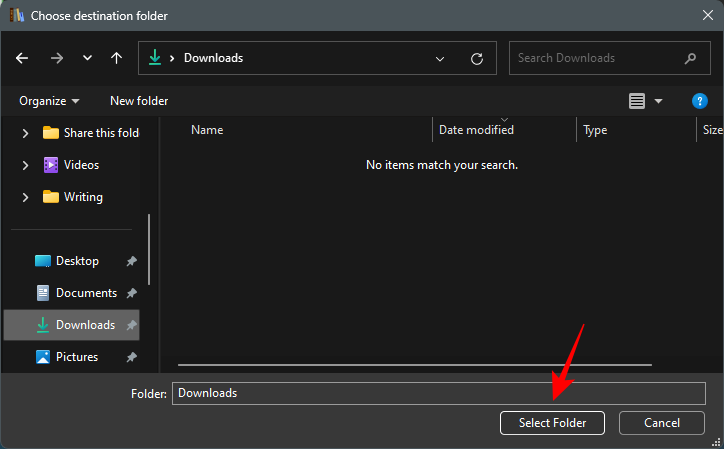Open the Organize menu

(x=48, y=101)
